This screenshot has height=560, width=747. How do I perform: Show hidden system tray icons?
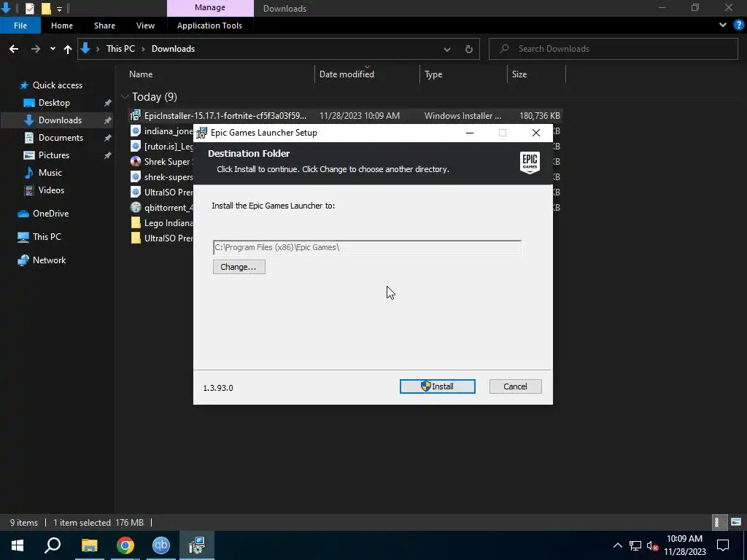pyautogui.click(x=617, y=545)
